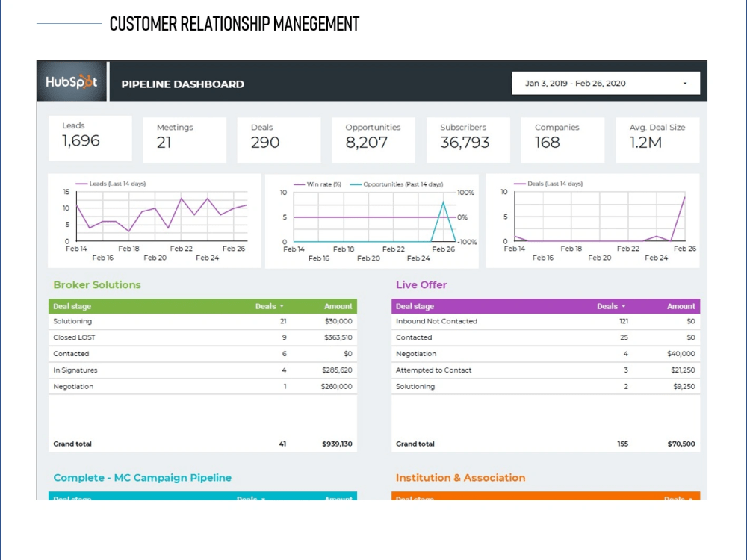Click the Broker Solutions section title
747x560 pixels.
[97, 284]
